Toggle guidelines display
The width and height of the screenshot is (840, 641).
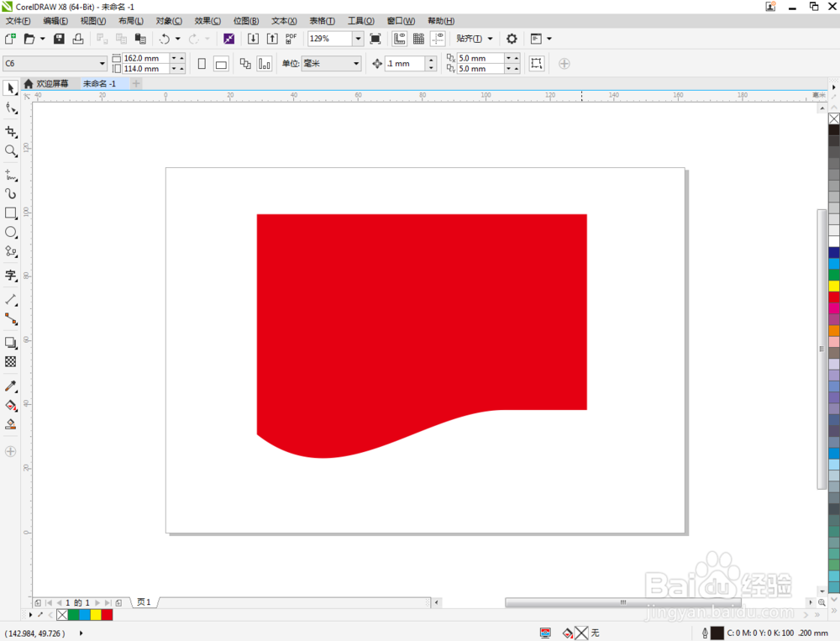click(x=438, y=39)
